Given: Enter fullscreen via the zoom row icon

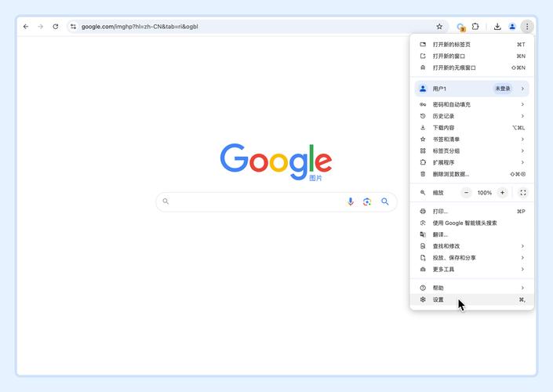Looking at the screenshot, I should tap(523, 193).
